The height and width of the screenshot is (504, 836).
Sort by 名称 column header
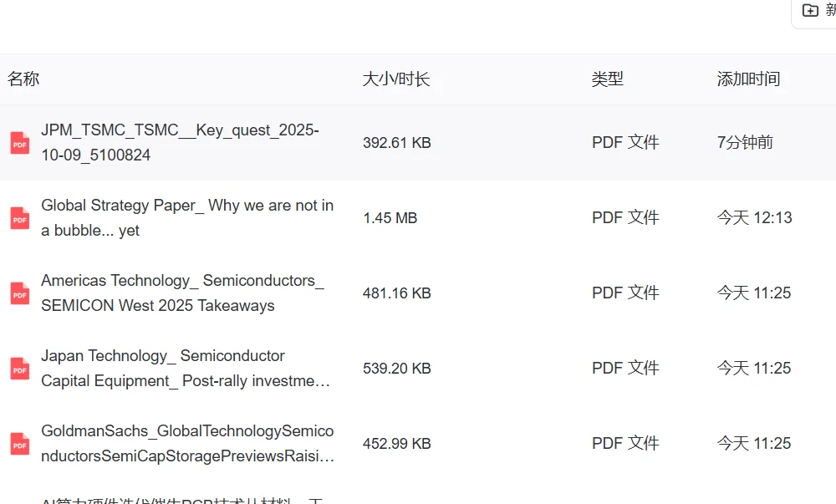pyautogui.click(x=23, y=79)
